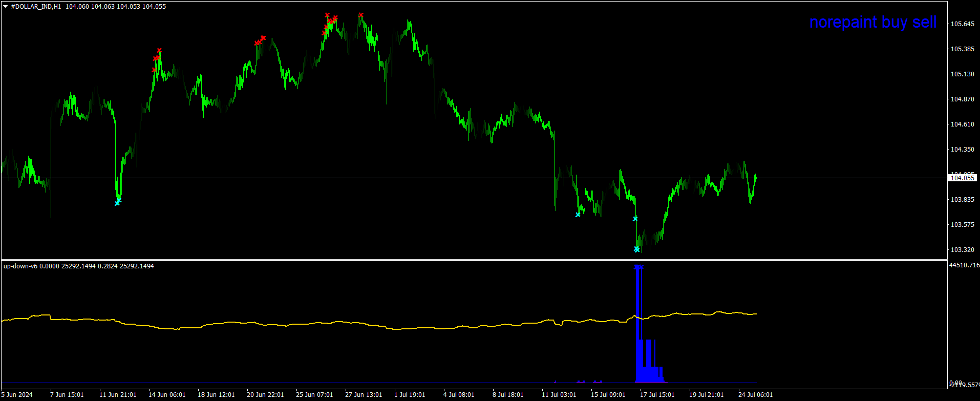Select the top red marker near 20 Jun 22:01
This screenshot has height=401, width=980.
pyautogui.click(x=263, y=38)
